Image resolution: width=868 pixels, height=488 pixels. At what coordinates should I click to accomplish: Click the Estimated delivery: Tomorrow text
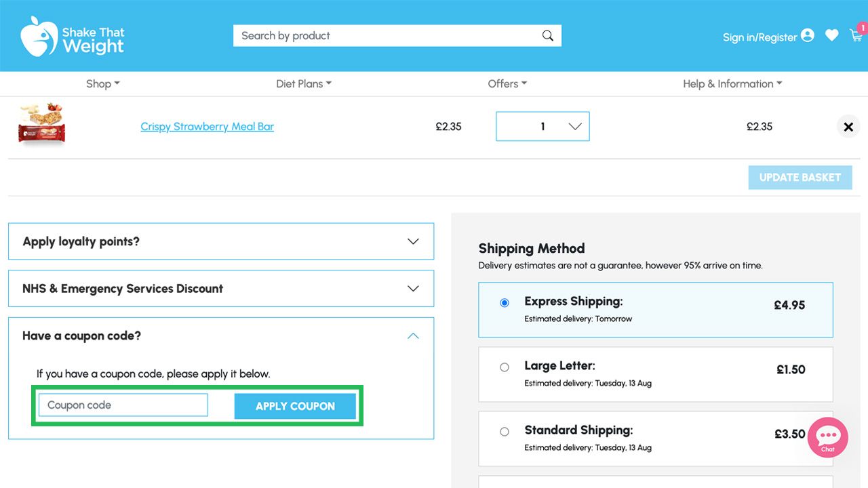pyautogui.click(x=578, y=319)
